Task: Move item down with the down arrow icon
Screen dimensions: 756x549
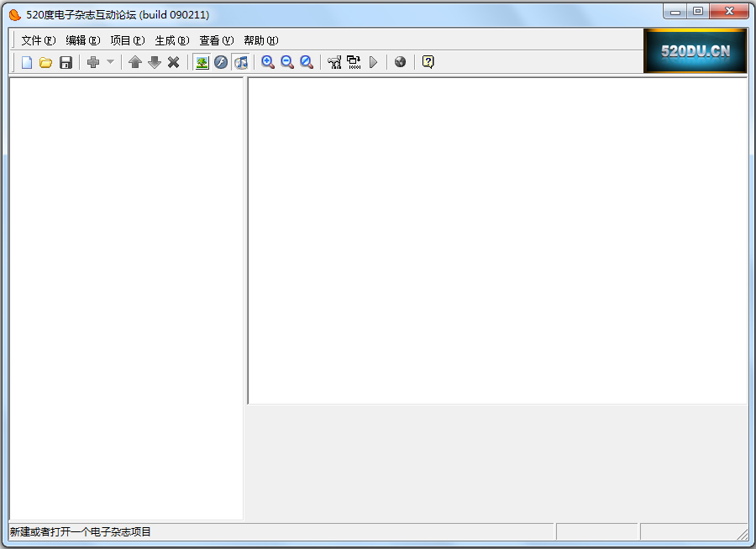Action: coord(155,62)
